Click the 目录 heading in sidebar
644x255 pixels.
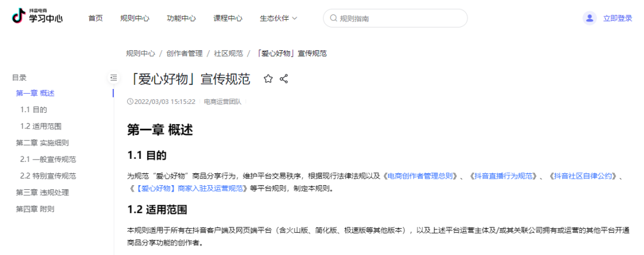click(x=19, y=77)
